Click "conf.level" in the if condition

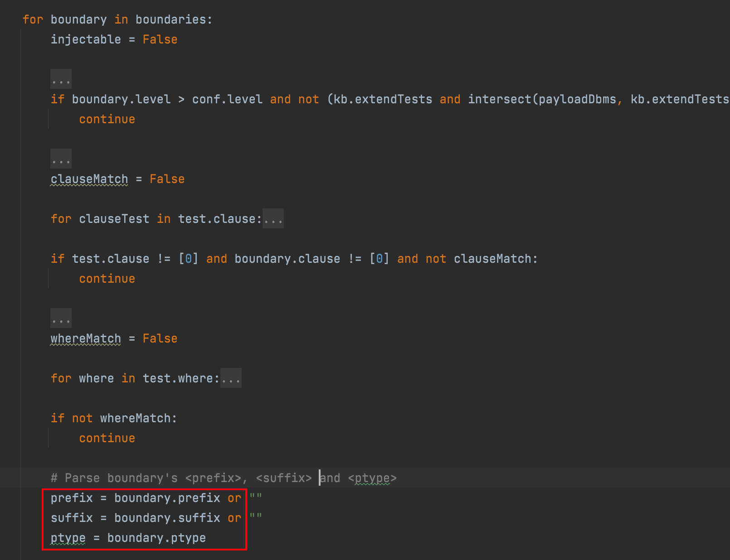(227, 99)
